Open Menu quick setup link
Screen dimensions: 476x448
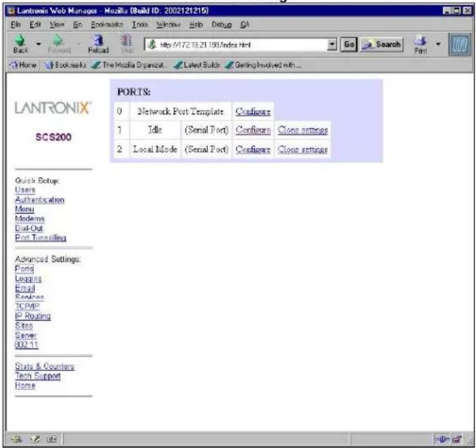(25, 209)
